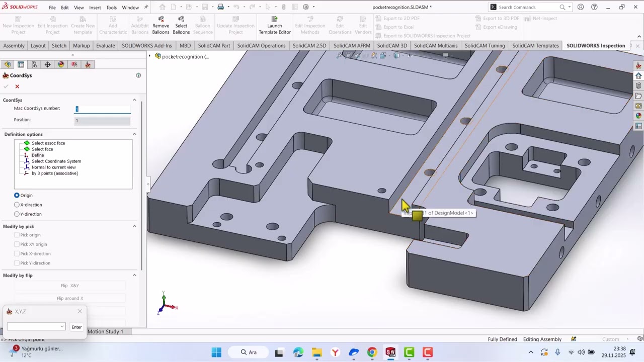Screen dimensions: 644x362
Task: Click the Flip around X button
Action: coord(70,298)
